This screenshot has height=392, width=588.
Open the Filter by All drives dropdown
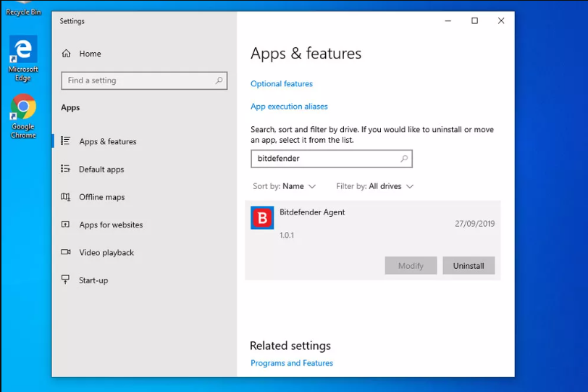click(x=374, y=186)
